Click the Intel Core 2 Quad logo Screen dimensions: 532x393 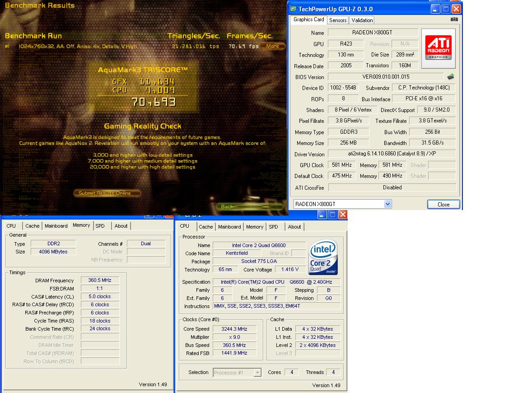click(323, 257)
